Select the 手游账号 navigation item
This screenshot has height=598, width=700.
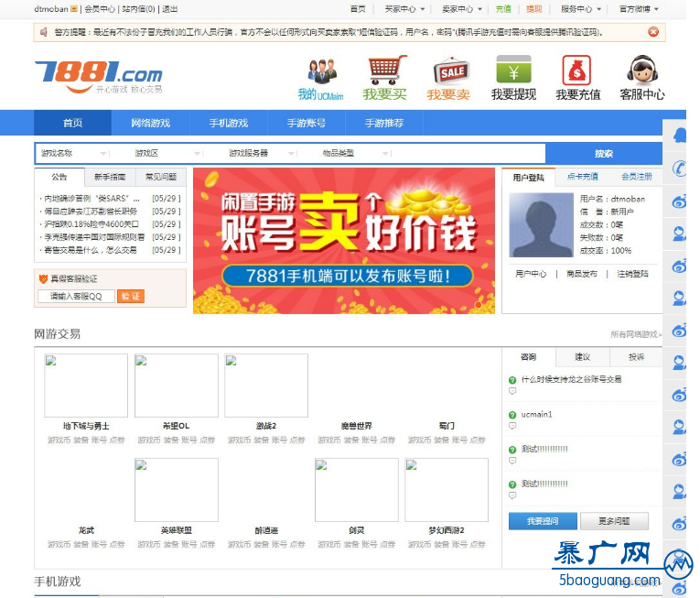point(307,123)
